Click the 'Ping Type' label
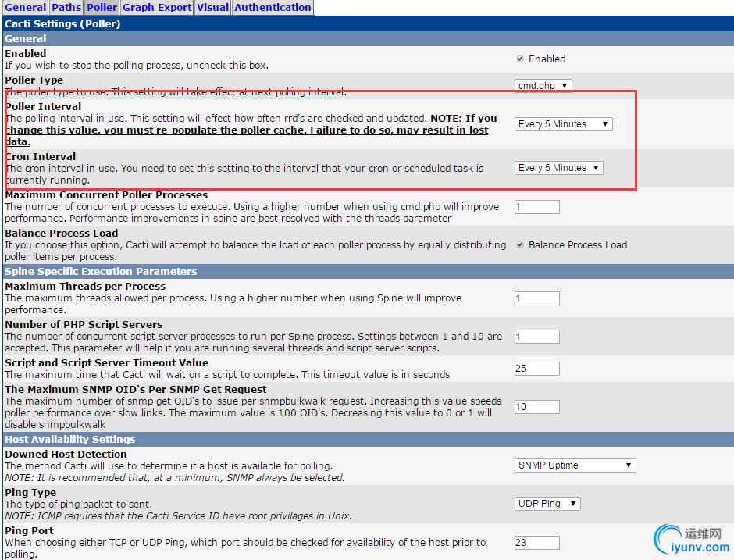 [x=30, y=493]
